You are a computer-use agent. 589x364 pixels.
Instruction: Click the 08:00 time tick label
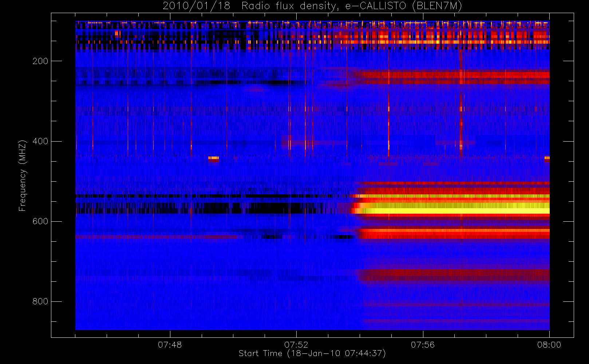pyautogui.click(x=549, y=345)
